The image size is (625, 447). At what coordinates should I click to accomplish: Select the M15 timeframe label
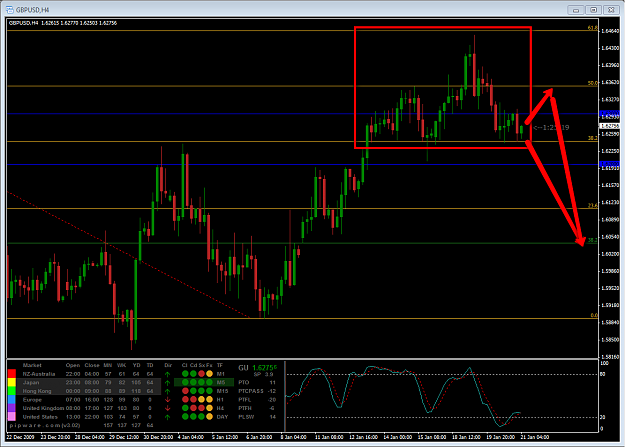pyautogui.click(x=222, y=391)
